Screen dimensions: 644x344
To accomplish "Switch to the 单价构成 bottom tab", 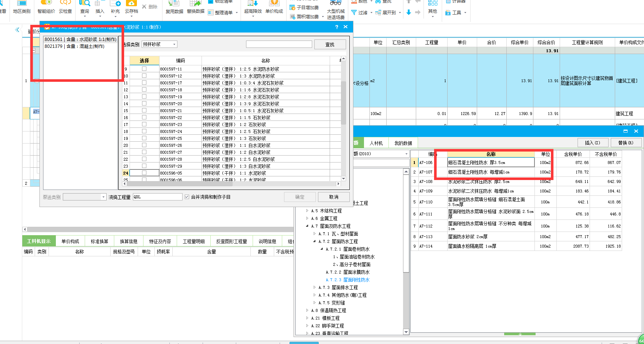I will point(70,241).
